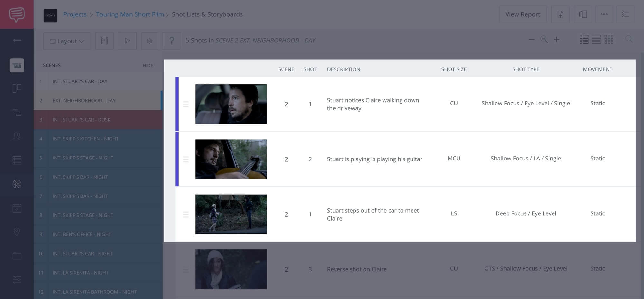This screenshot has width=644, height=299.
Task: Open the Touring Man Short Film breadcrumb
Action: (130, 14)
